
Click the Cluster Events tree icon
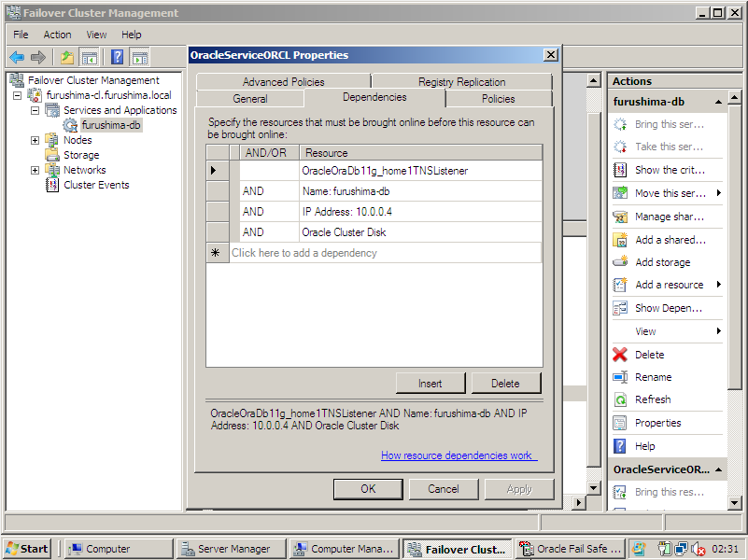(51, 185)
